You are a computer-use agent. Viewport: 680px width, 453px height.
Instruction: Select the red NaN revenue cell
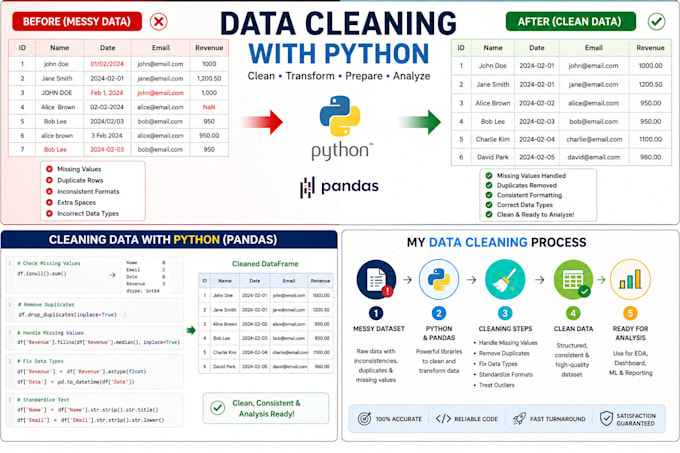[209, 107]
